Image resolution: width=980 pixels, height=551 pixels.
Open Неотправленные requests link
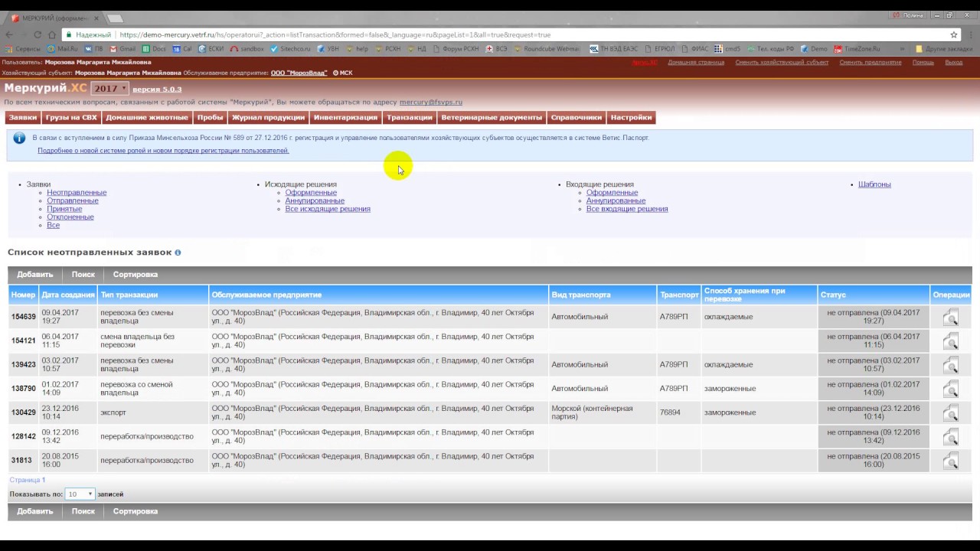pyautogui.click(x=77, y=193)
